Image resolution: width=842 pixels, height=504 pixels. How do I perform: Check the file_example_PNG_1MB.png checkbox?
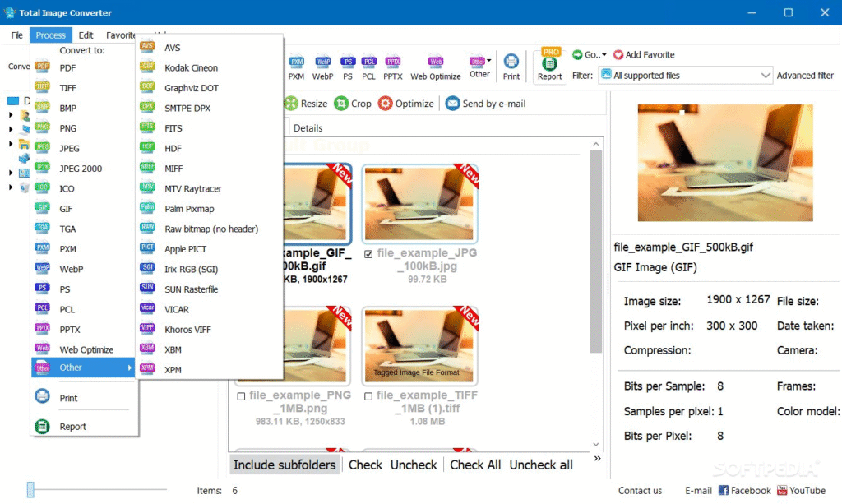[x=241, y=395]
